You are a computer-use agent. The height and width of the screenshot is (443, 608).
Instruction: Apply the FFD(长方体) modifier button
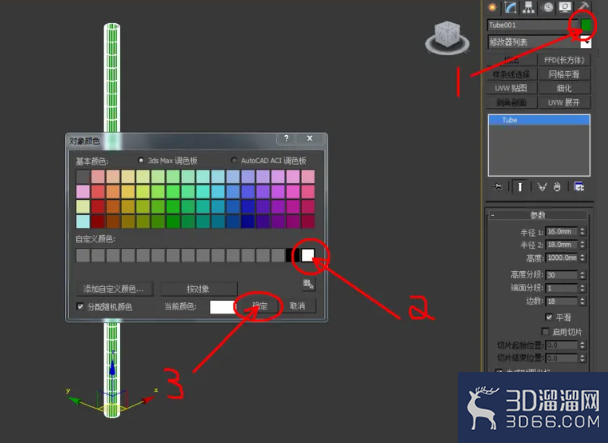[x=564, y=60]
